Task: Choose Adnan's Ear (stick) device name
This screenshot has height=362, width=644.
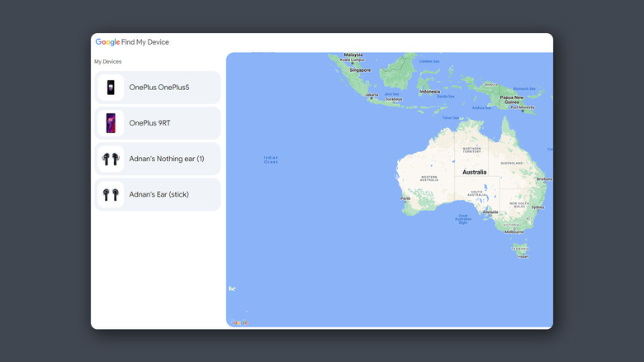Action: (159, 194)
